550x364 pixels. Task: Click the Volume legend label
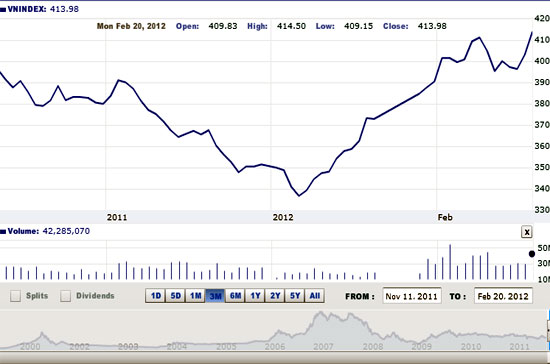[x=23, y=231]
